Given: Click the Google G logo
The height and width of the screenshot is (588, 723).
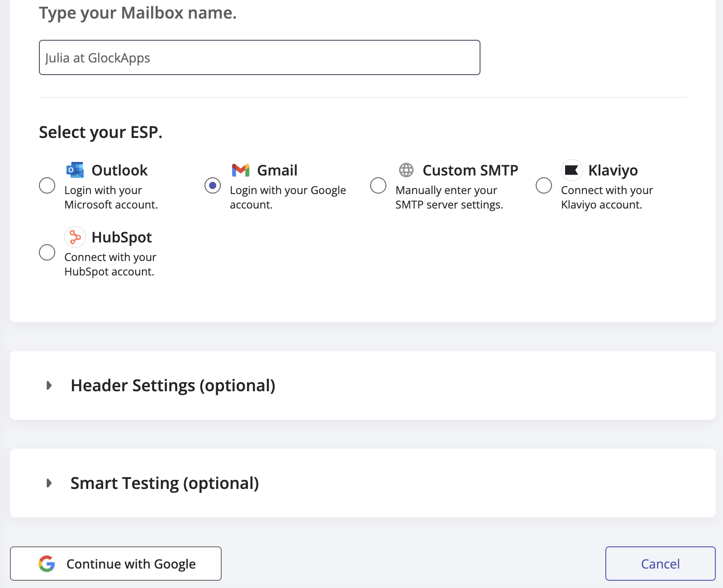Looking at the screenshot, I should [x=47, y=564].
